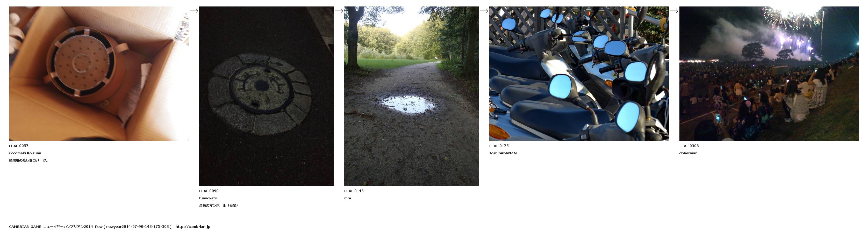Open the http://cambrian.jp link
This screenshot has width=868, height=233.
[193, 227]
